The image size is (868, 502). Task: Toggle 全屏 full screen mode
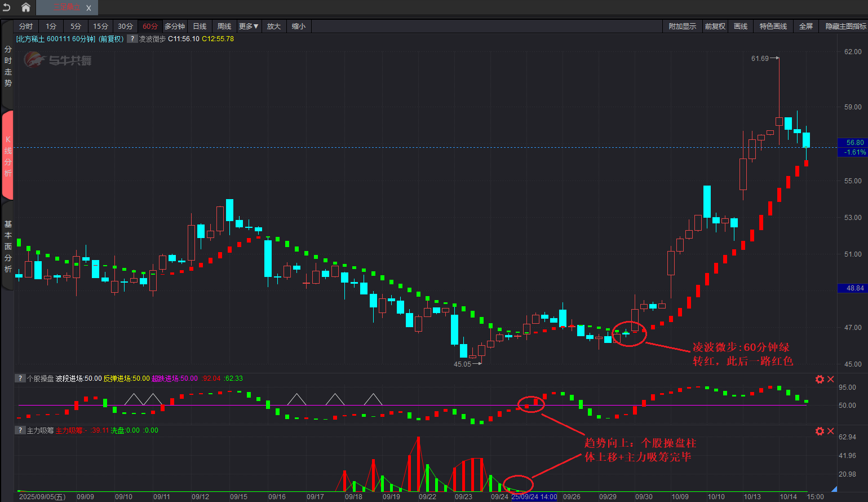(x=806, y=27)
